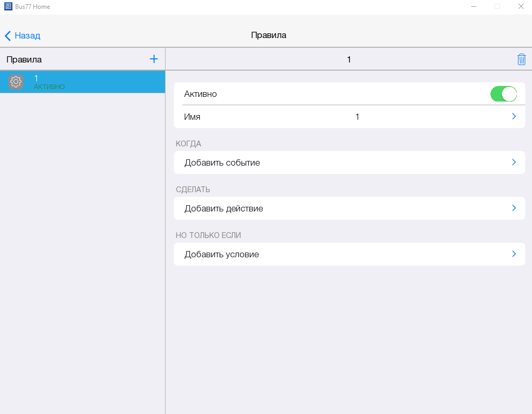Click the name value field in Имя row
Screen dimensions: 532x414
point(357,117)
